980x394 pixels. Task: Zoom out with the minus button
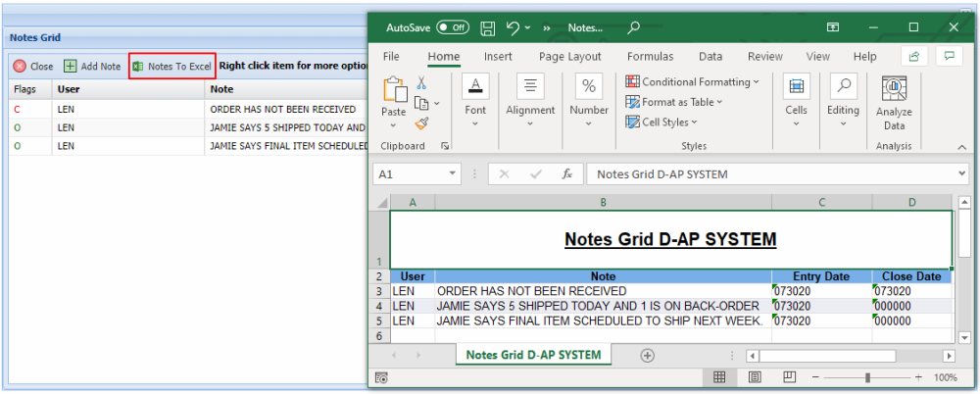(815, 377)
